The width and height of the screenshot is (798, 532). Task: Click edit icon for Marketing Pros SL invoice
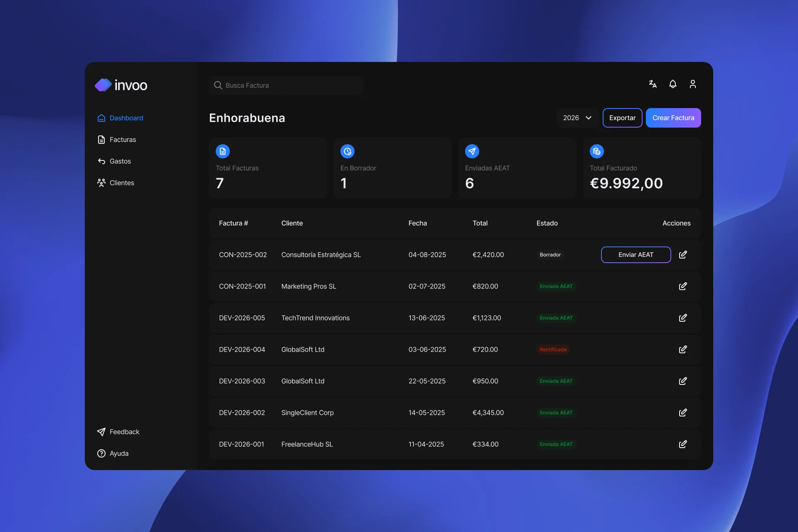point(682,286)
